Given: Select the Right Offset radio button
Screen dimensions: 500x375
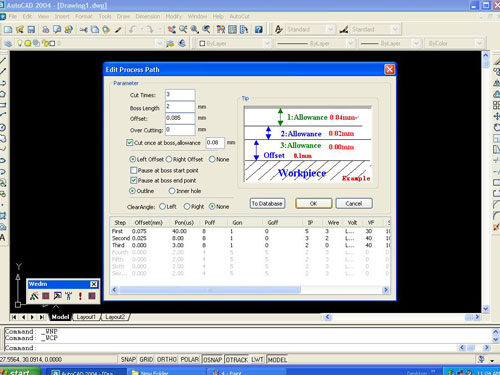Looking at the screenshot, I should pyautogui.click(x=169, y=159).
